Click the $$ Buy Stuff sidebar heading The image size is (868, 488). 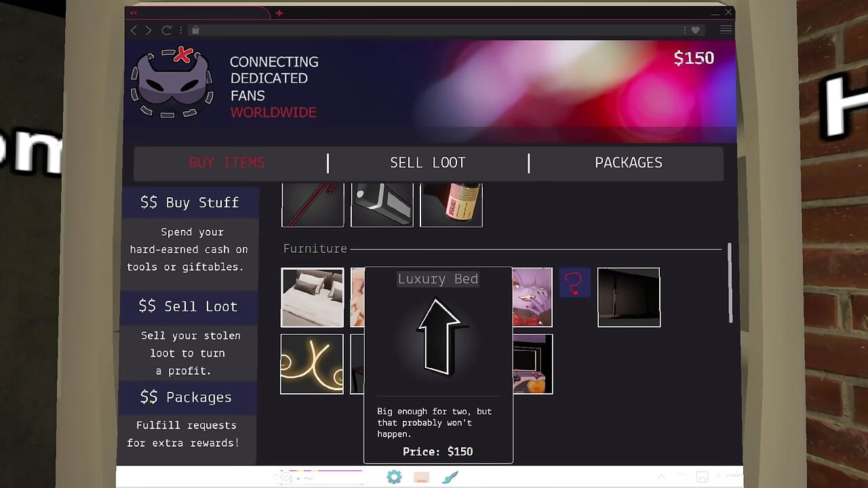point(189,203)
